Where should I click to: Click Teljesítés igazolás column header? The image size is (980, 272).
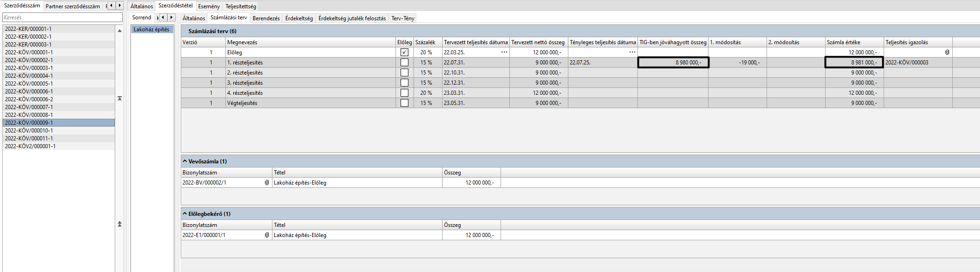click(918, 42)
